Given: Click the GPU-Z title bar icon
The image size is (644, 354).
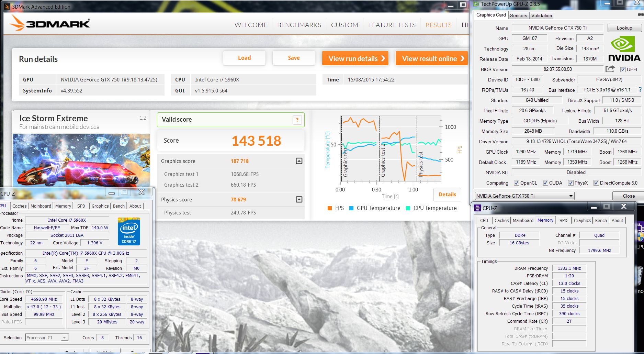Looking at the screenshot, I should tap(476, 4).
